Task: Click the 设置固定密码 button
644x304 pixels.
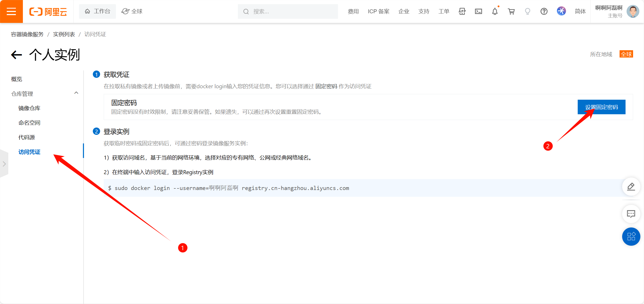Action: pos(601,107)
